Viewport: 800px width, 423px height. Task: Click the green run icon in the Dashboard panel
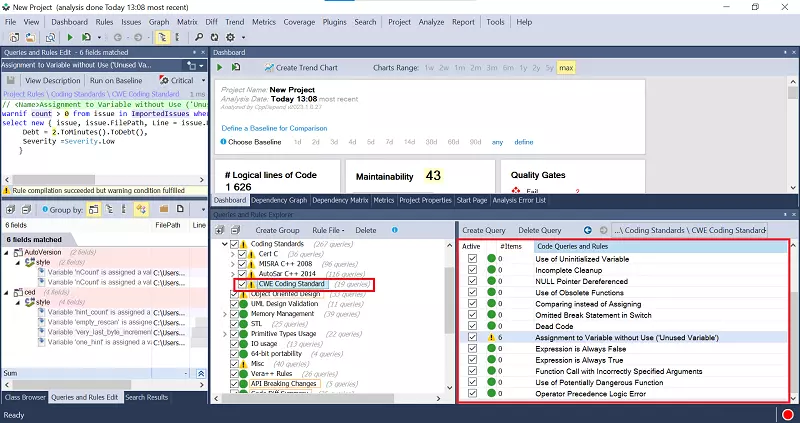[x=220, y=67]
